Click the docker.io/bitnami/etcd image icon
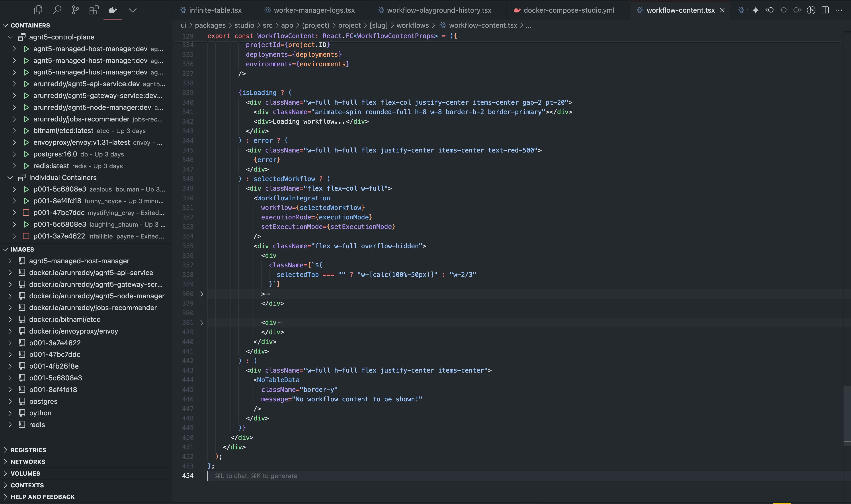 point(22,319)
